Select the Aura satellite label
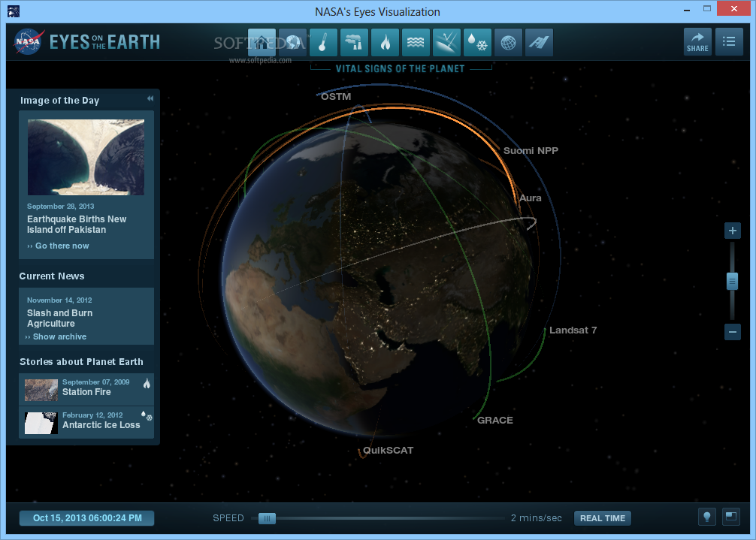Viewport: 756px width, 540px height. tap(531, 198)
